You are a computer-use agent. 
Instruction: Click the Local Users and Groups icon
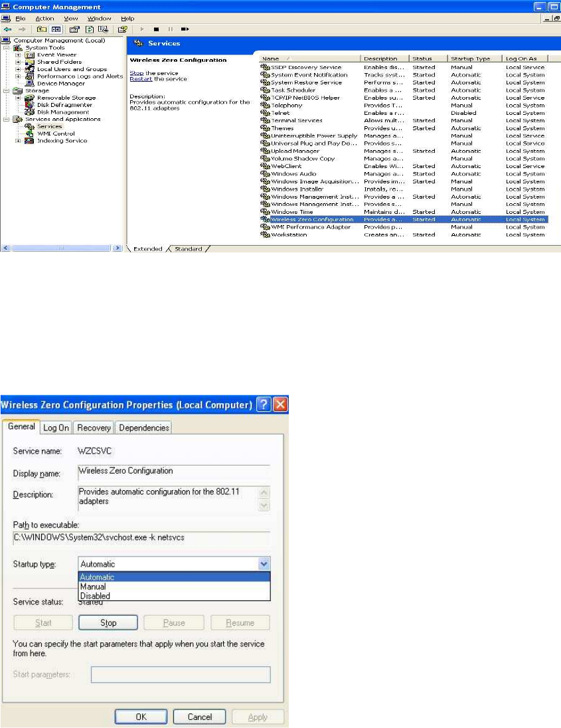(x=30, y=69)
